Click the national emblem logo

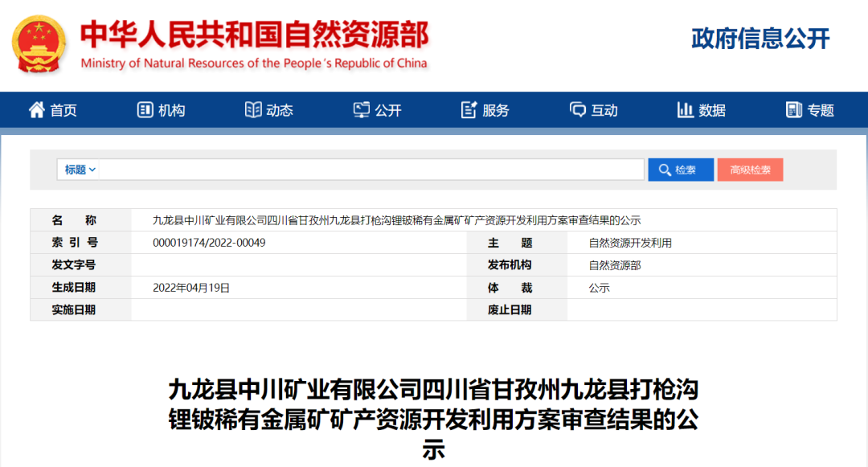click(x=39, y=43)
